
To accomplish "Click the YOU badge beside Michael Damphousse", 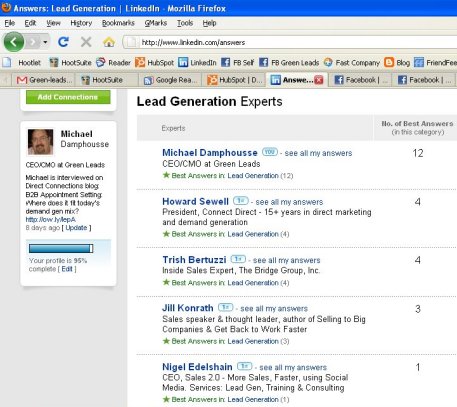I will pos(270,152).
